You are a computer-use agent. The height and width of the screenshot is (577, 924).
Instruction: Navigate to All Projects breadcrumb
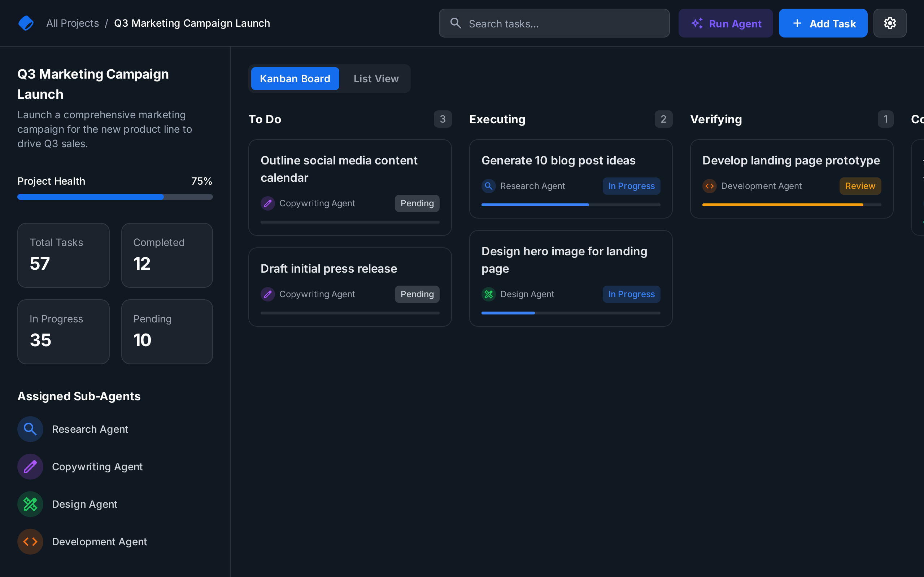tap(72, 23)
